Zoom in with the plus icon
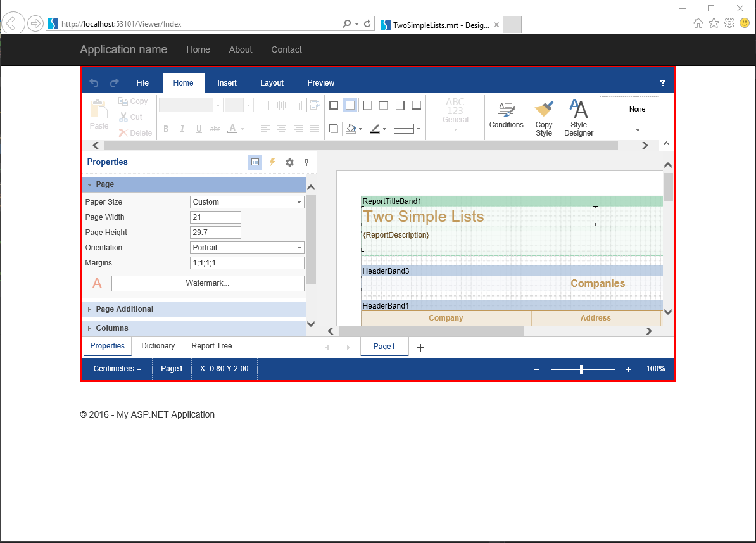Screen dimensions: 756x543 pyautogui.click(x=629, y=369)
